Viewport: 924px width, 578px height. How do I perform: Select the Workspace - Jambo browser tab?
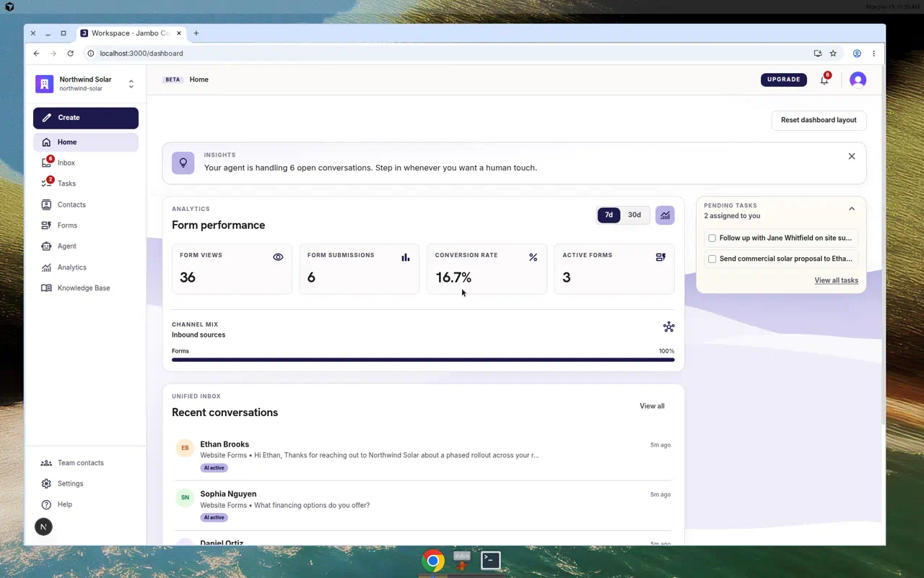(131, 33)
